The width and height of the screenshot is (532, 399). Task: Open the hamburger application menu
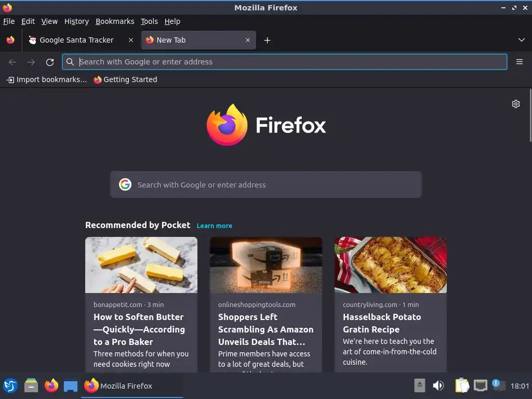[x=519, y=62]
